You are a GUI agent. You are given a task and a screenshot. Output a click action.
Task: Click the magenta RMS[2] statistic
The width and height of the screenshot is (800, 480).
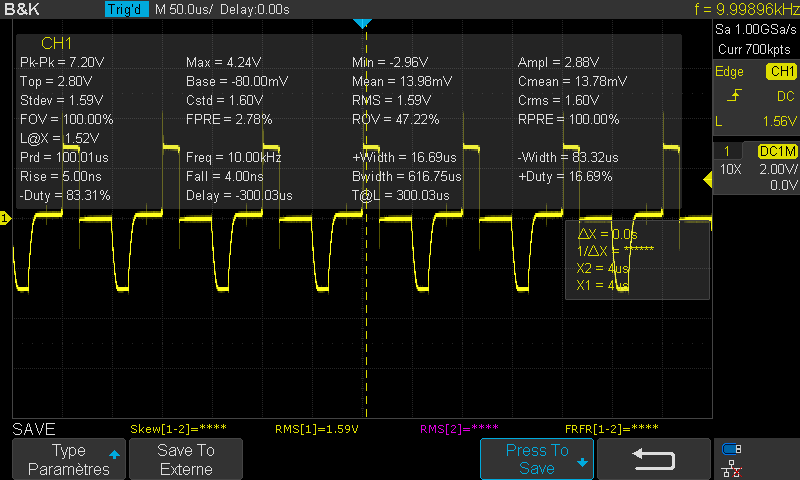(x=459, y=428)
